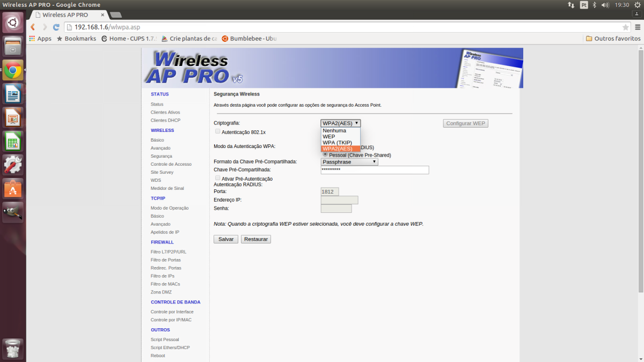This screenshot has width=644, height=362.
Task: Open the Home - CUPS bookmark
Action: tap(129, 39)
